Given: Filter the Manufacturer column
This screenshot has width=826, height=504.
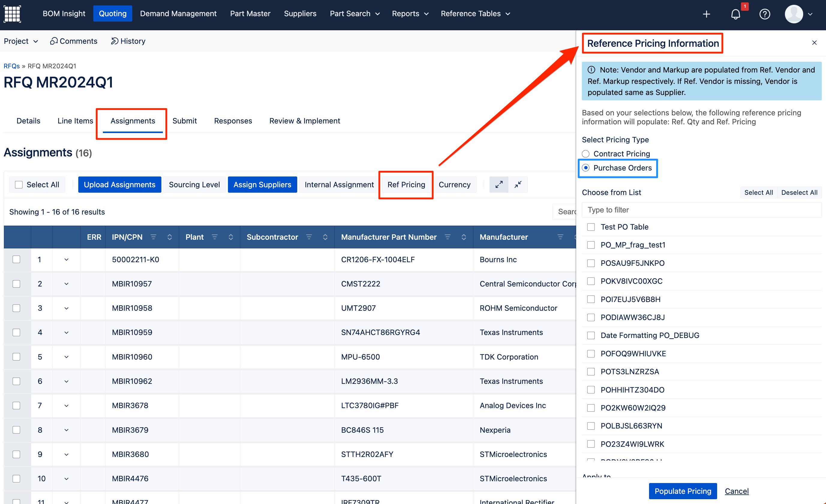Looking at the screenshot, I should tap(560, 237).
